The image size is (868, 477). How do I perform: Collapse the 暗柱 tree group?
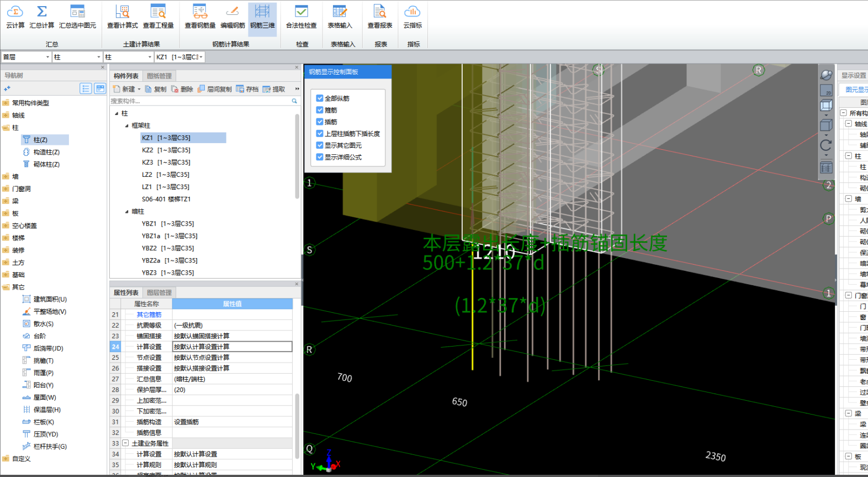coord(126,212)
